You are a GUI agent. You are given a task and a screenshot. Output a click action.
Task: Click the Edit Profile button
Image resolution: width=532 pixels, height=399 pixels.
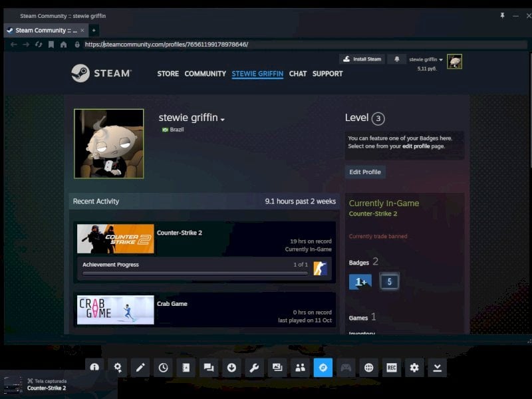(x=365, y=172)
